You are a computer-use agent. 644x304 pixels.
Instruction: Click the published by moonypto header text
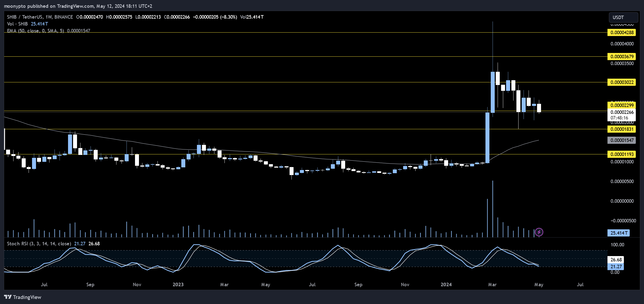coord(78,6)
